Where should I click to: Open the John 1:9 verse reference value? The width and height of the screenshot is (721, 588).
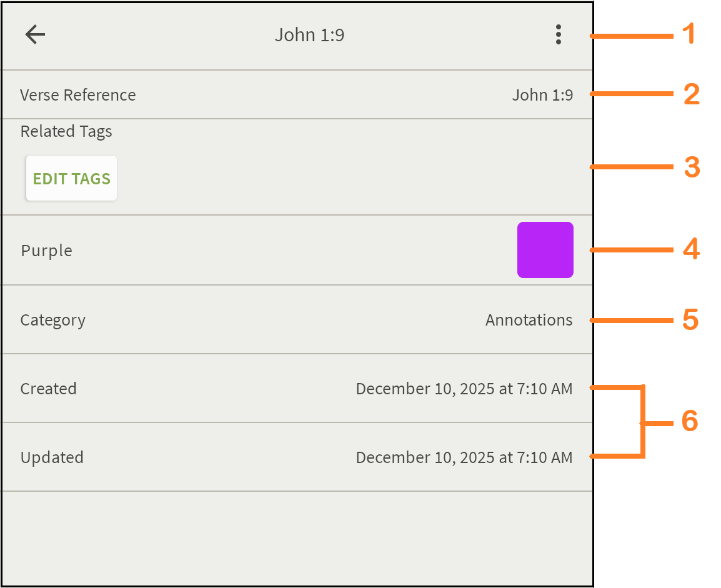(x=542, y=95)
